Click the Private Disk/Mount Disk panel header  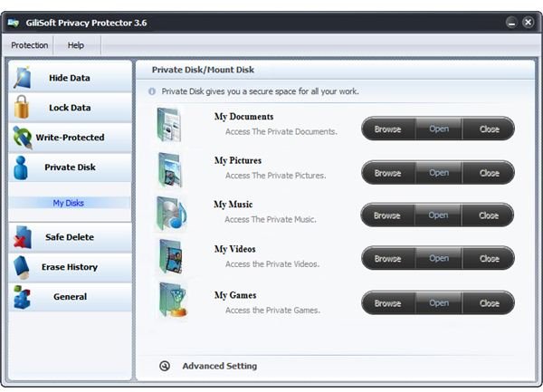pos(203,70)
